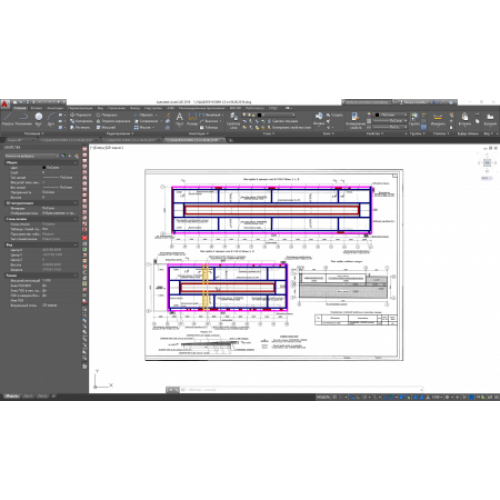Open the Annotations ribbon tab
This screenshot has width=500, height=500.
point(55,108)
